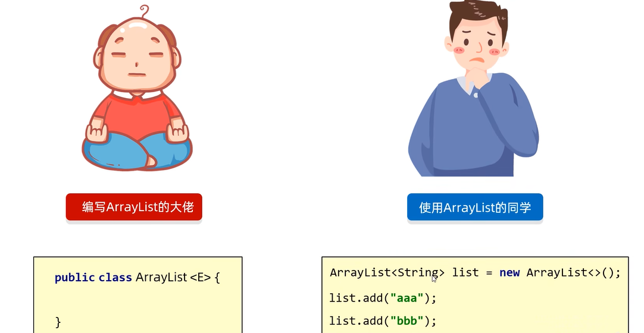Click the list.add("bbb") line
The image size is (644, 333).
click(383, 321)
